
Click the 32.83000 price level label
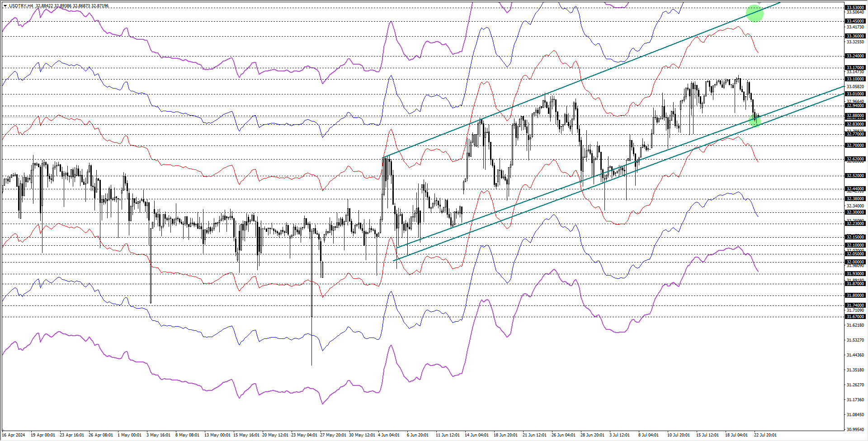[x=855, y=124]
